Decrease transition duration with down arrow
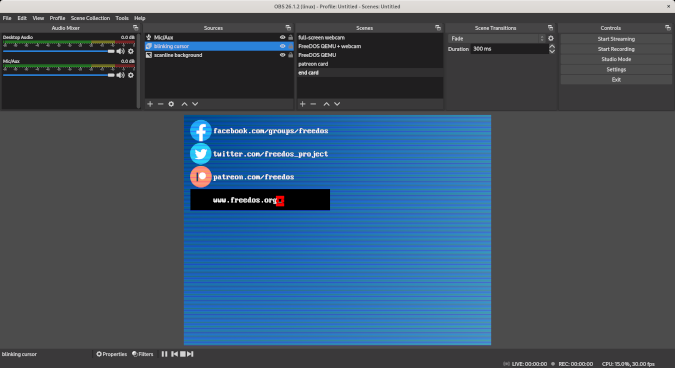 coord(552,51)
